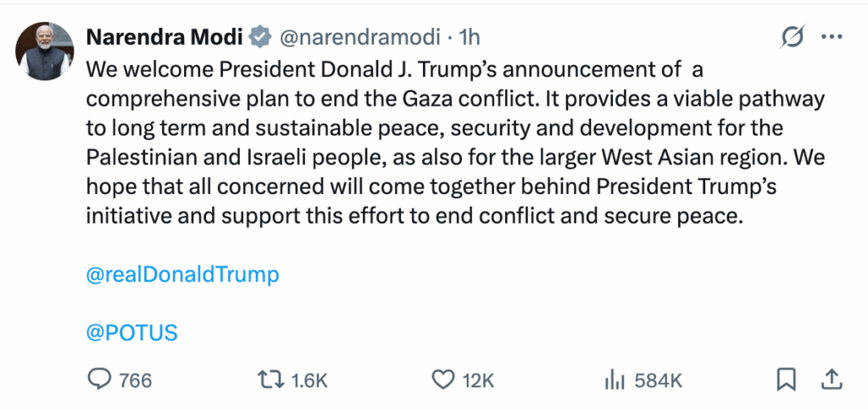Open the three-dot More options menu
Viewport: 868px width, 410px height.
click(x=834, y=37)
